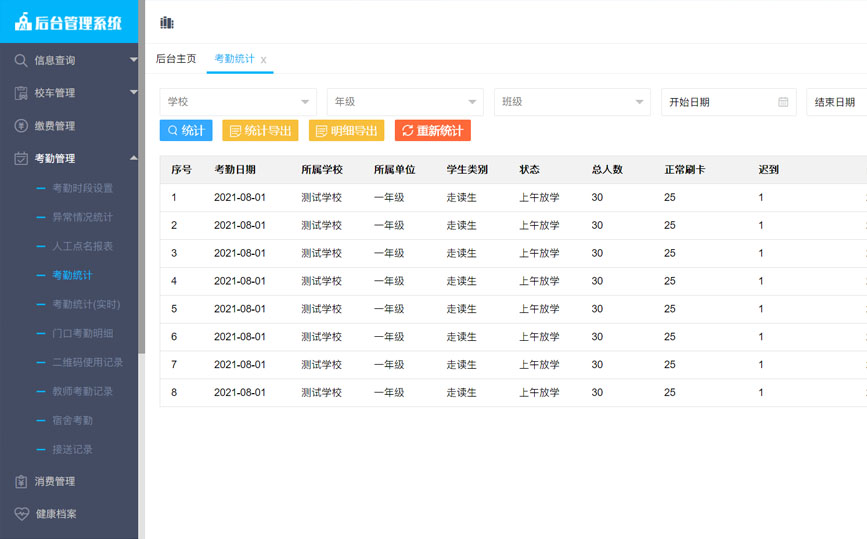Image resolution: width=867 pixels, height=539 pixels.
Task: Click total count 30 in row 6
Action: (597, 337)
